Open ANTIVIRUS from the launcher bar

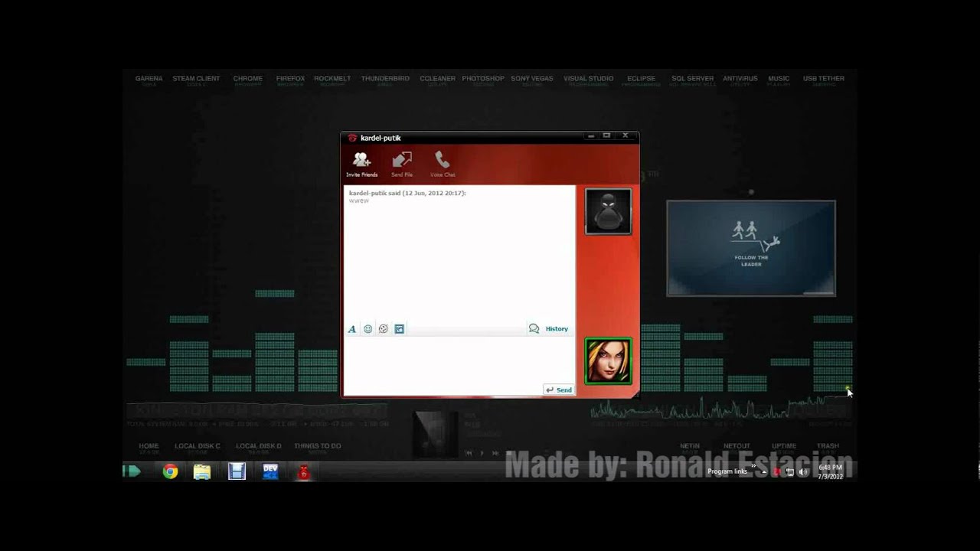[740, 79]
